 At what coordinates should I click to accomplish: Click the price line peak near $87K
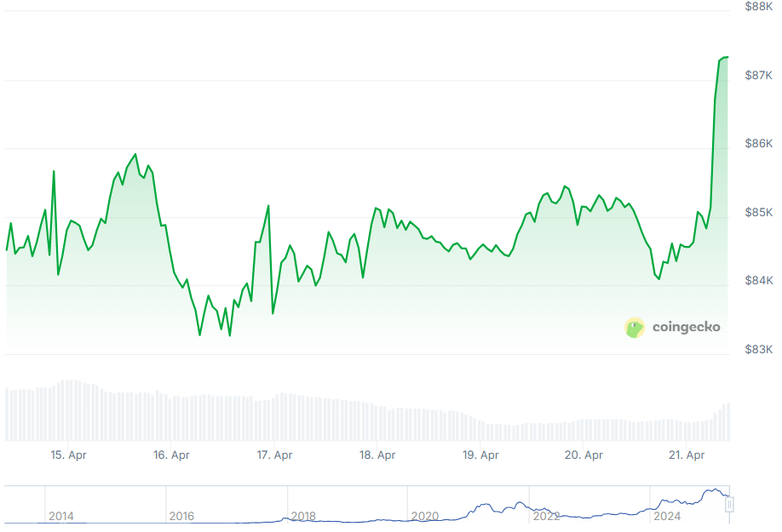pos(724,57)
